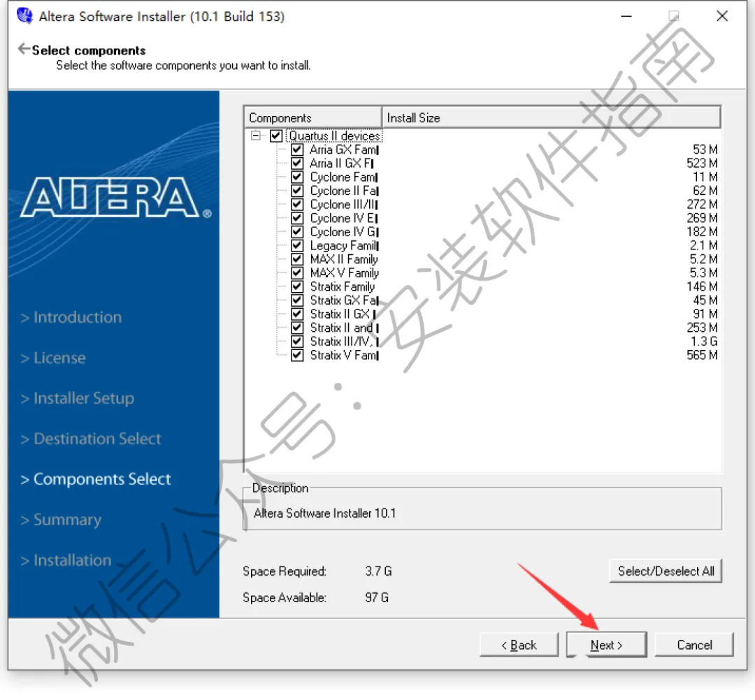
Task: Uncheck the Stratix Family checkbox
Action: tap(297, 286)
